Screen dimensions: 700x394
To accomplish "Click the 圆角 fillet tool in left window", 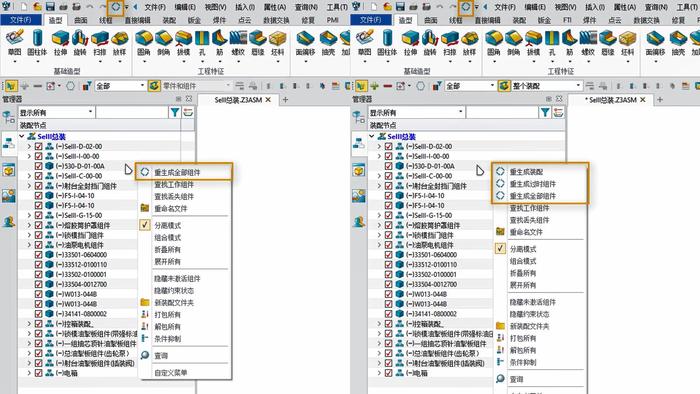I will pos(144,43).
